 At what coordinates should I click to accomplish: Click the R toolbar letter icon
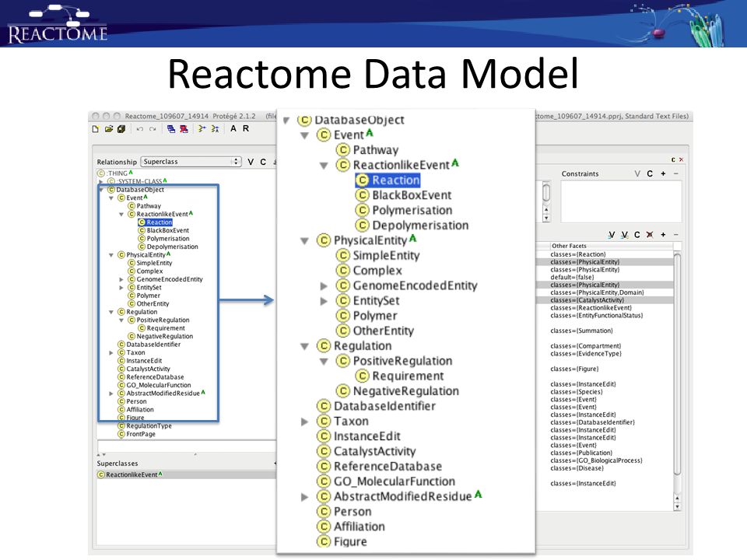246,128
